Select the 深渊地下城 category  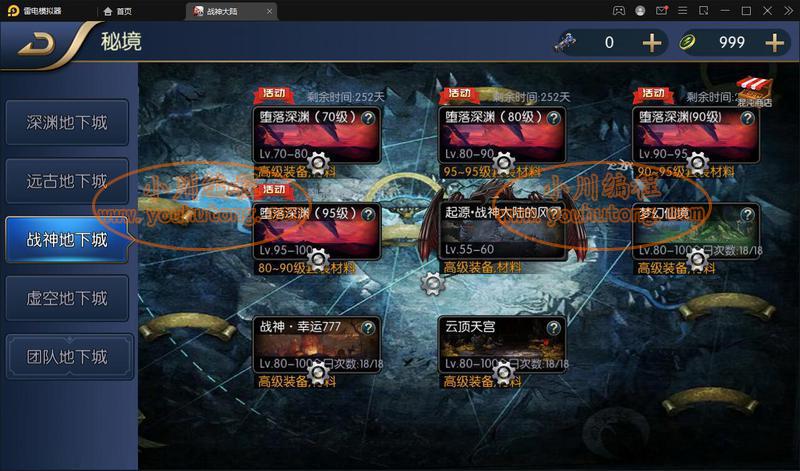67,122
